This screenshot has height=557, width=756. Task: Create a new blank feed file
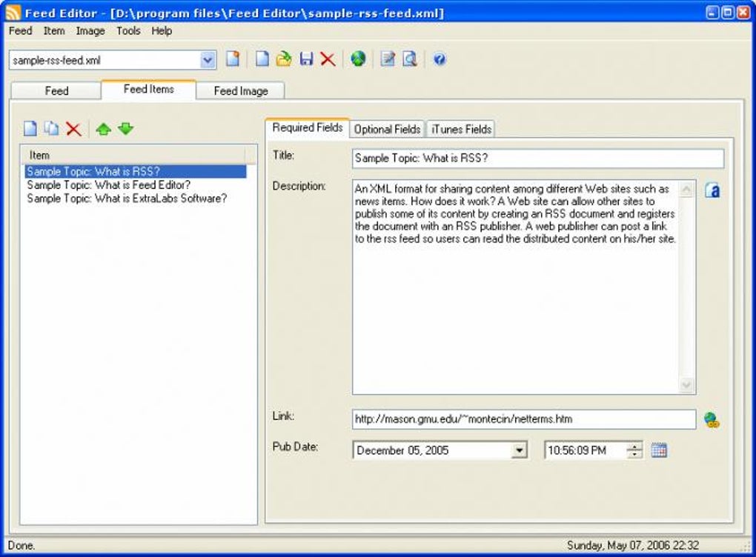262,59
